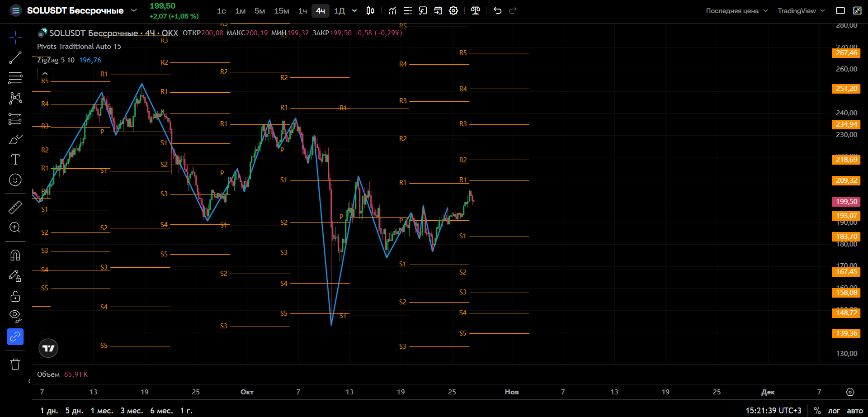
Task: Click the SOLUSDT Бессрочные symbol title
Action: coord(75,10)
